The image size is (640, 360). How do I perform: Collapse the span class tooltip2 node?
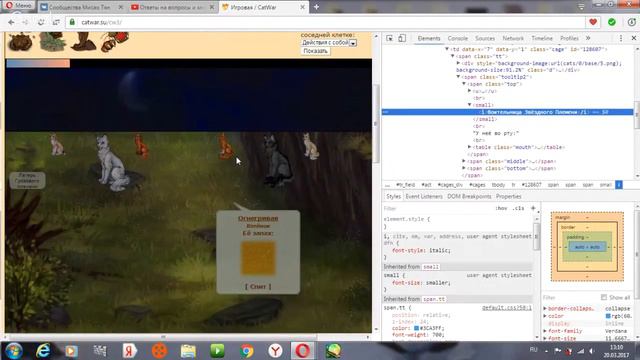(458, 77)
